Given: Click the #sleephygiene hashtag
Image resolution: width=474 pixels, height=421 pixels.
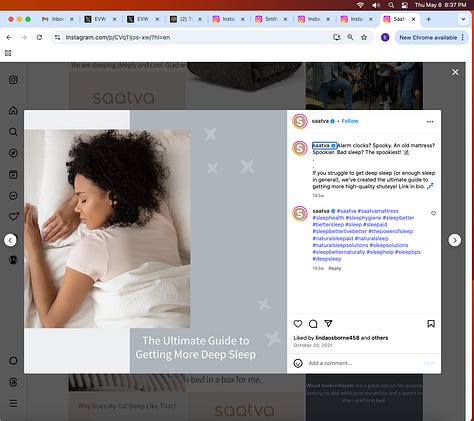Looking at the screenshot, I should click(x=363, y=218).
